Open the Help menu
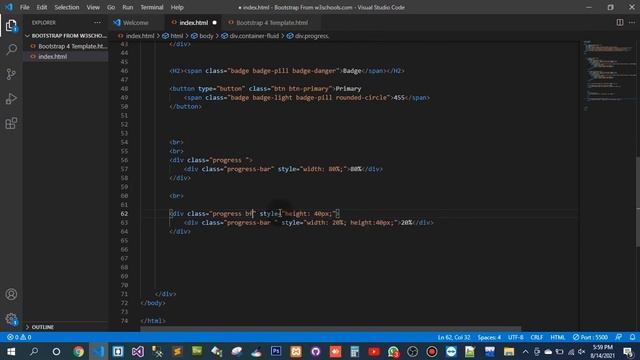640x360 pixels. point(177,7)
